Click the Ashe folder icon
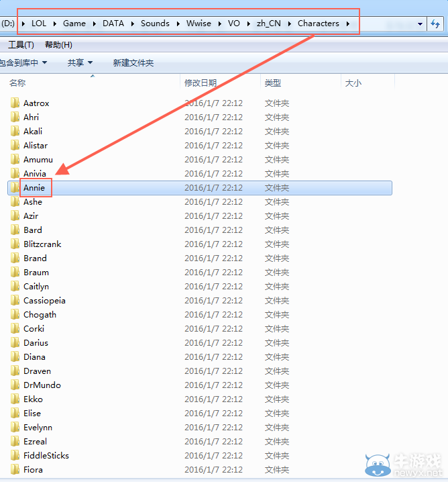Viewport: 448px width, 482px height. click(x=15, y=202)
